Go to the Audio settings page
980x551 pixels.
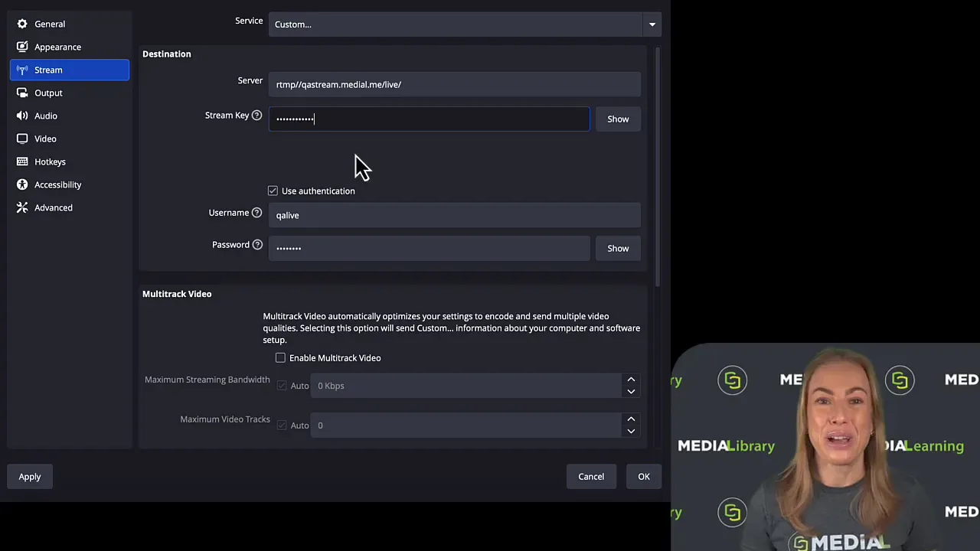click(x=70, y=116)
